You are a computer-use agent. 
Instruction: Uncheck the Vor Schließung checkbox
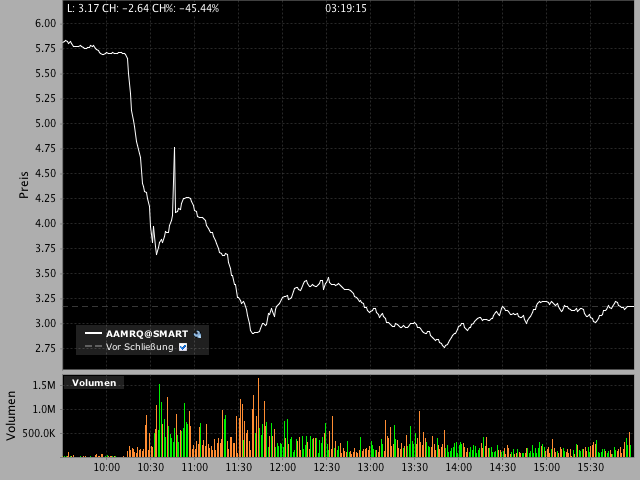click(183, 347)
